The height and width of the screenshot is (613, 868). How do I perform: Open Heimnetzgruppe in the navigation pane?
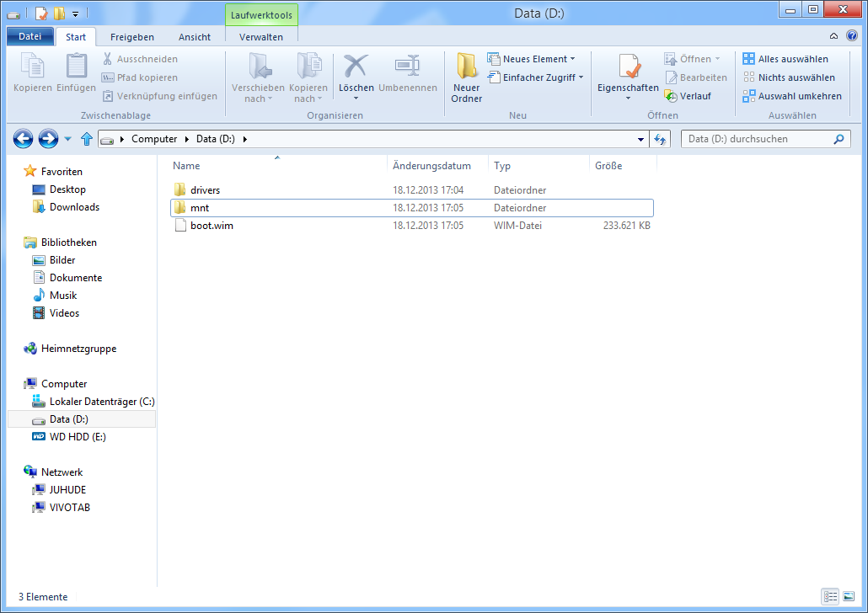[78, 349]
